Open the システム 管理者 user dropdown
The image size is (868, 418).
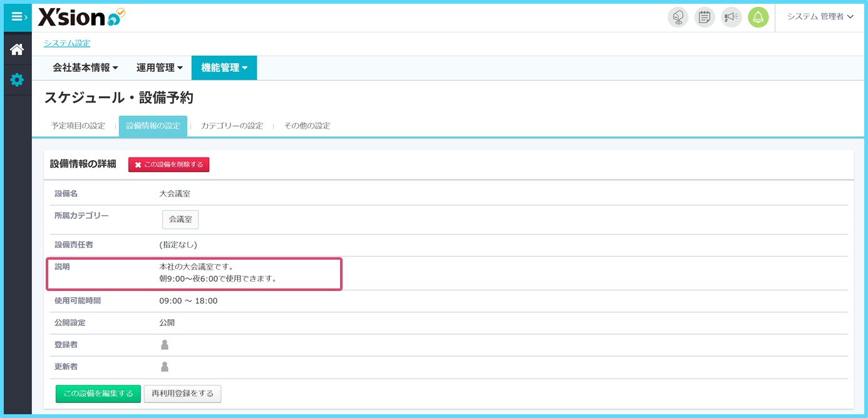pos(820,17)
